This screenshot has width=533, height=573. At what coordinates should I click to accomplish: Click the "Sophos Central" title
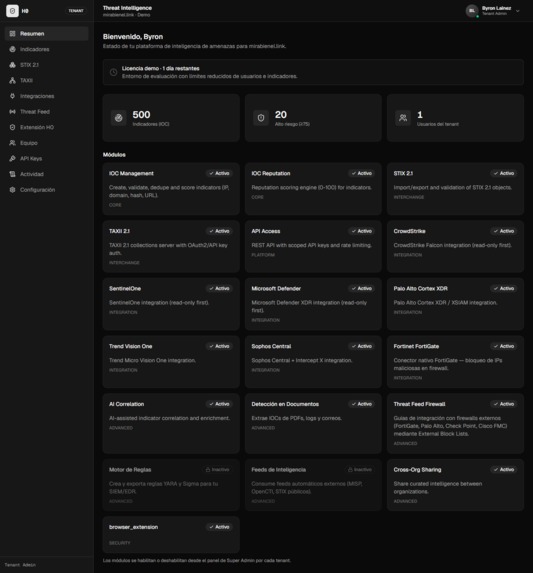pos(271,346)
